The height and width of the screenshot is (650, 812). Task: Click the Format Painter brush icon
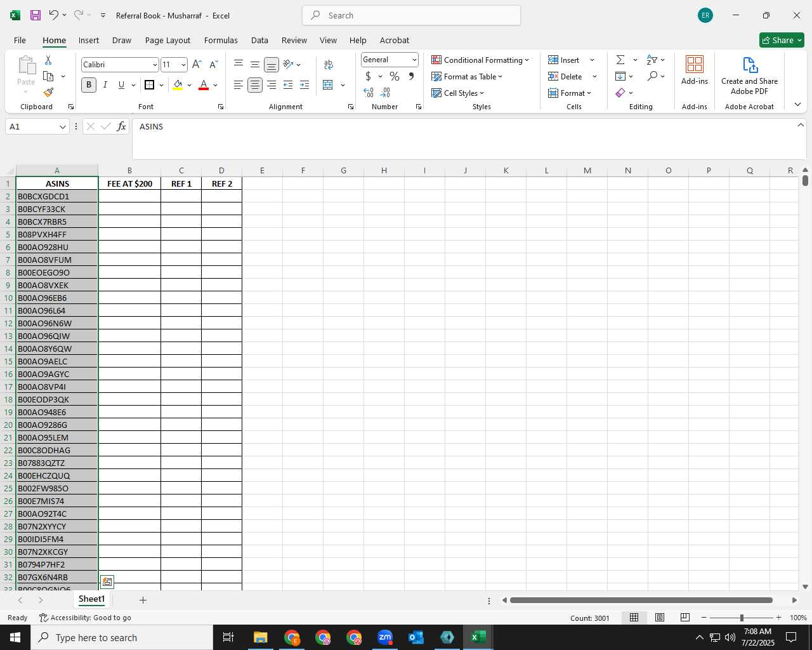coord(48,93)
